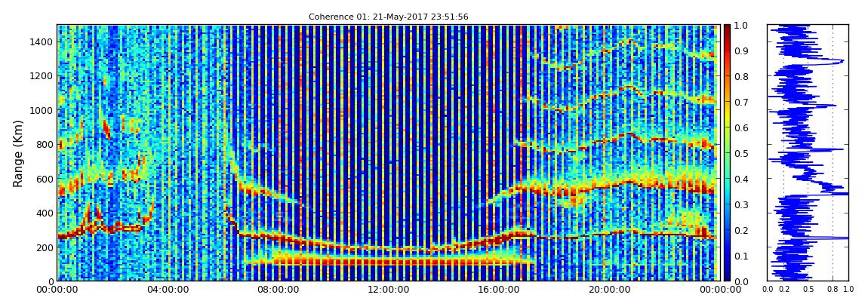Viewport: 868px width, 307px height.
Task: Click the 1000 range tick label
Action: pyautogui.click(x=41, y=111)
